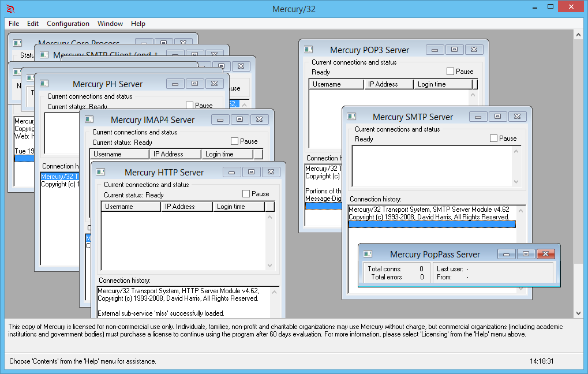588x374 pixels.
Task: Click the clock reading 14:18:31
Action: click(x=541, y=361)
